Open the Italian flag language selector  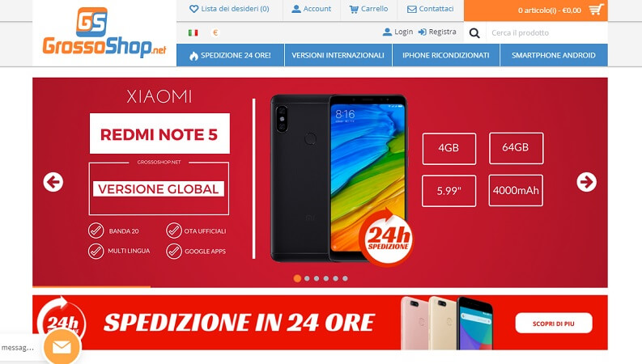coord(193,32)
